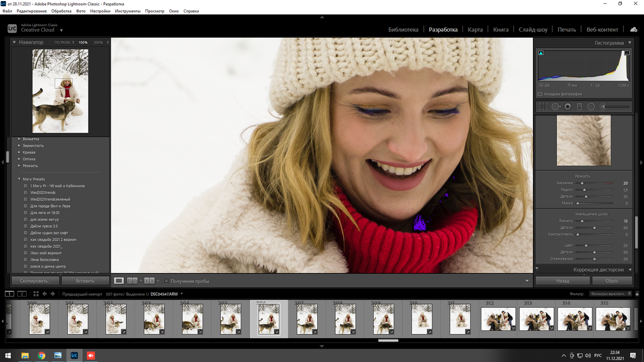Open Lightroom from the Windows taskbar
The image size is (644, 362).
(74, 356)
